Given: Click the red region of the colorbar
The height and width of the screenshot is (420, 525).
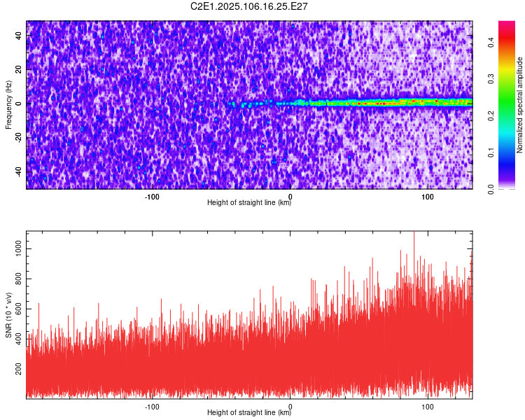Looking at the screenshot, I should click(x=507, y=38).
